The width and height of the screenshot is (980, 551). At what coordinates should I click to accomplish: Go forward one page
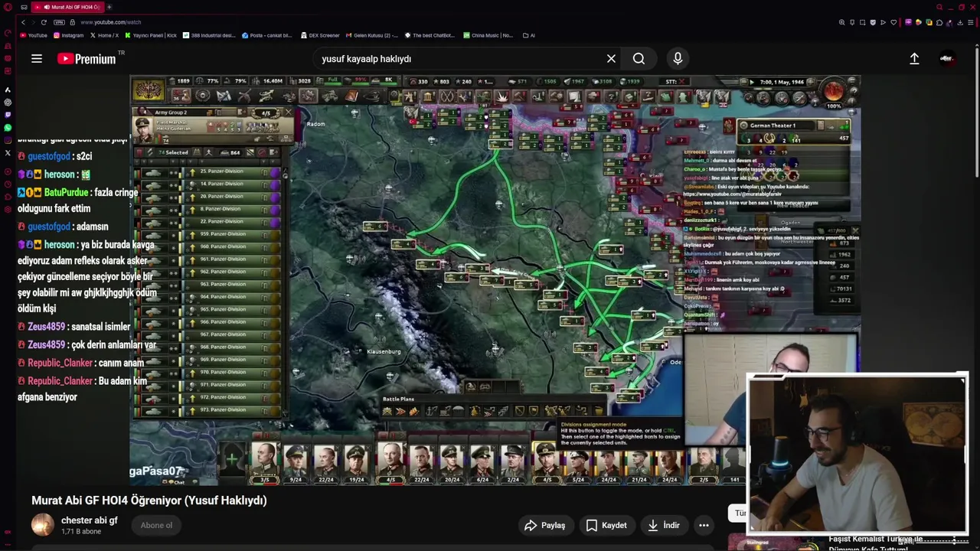tap(33, 22)
